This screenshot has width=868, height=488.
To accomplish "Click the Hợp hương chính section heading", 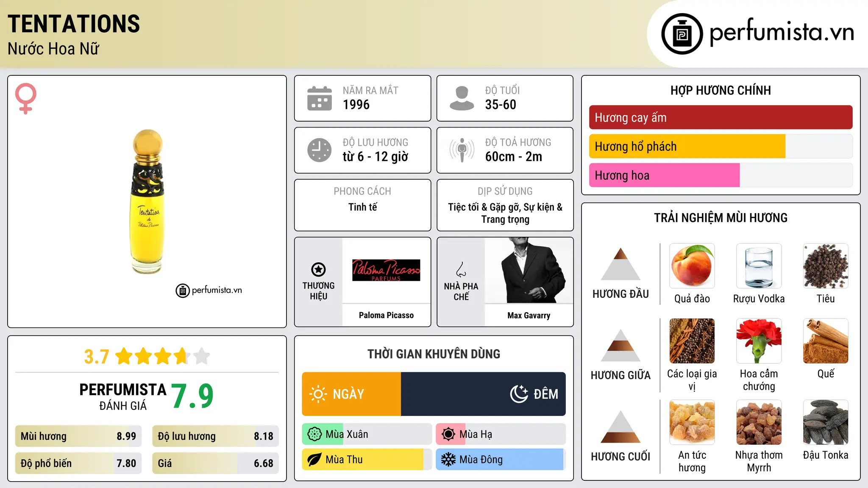I will [721, 90].
